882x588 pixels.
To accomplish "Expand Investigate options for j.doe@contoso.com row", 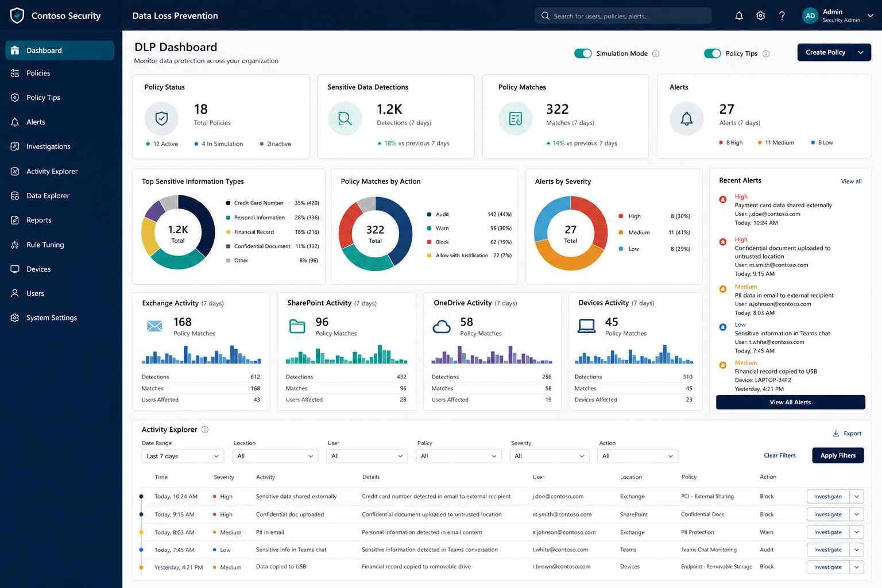I will coord(857,497).
